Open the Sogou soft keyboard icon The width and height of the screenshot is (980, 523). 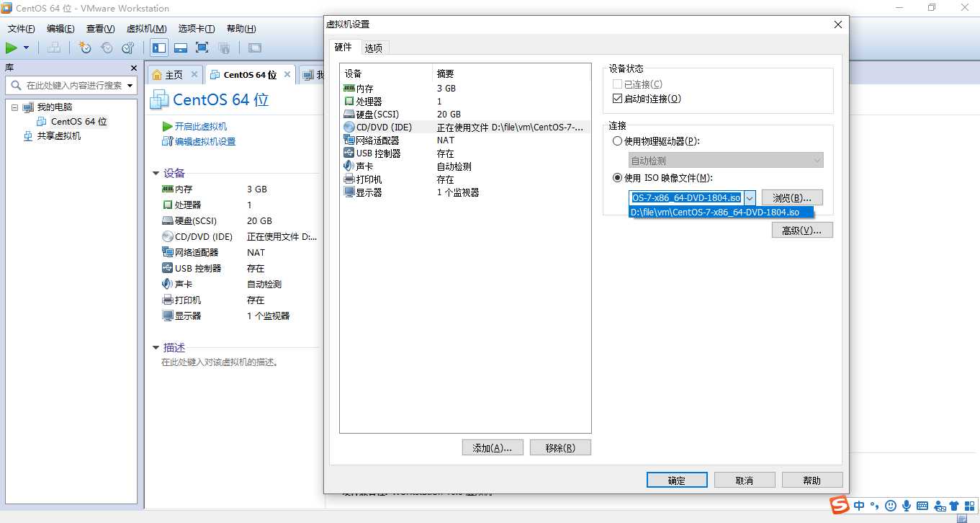pos(922,506)
